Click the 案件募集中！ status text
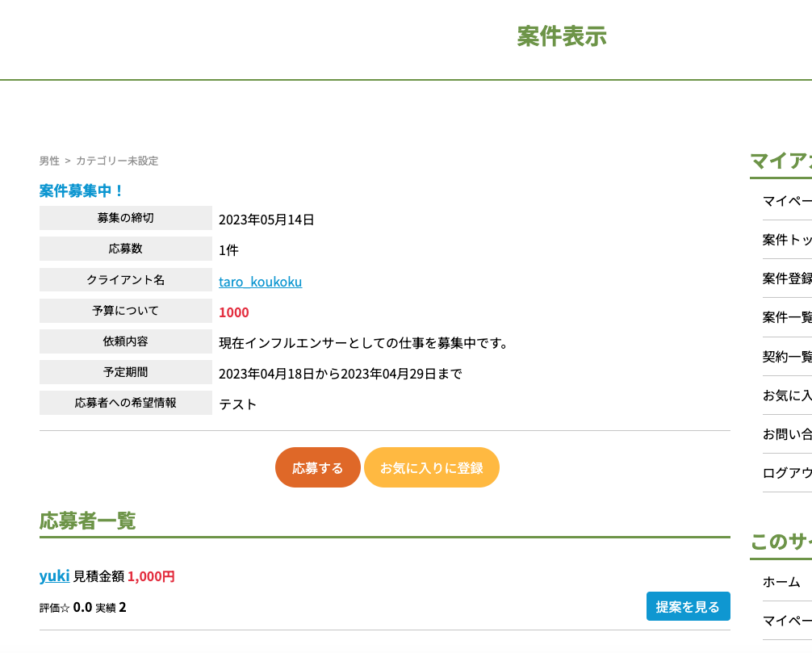 [x=82, y=191]
